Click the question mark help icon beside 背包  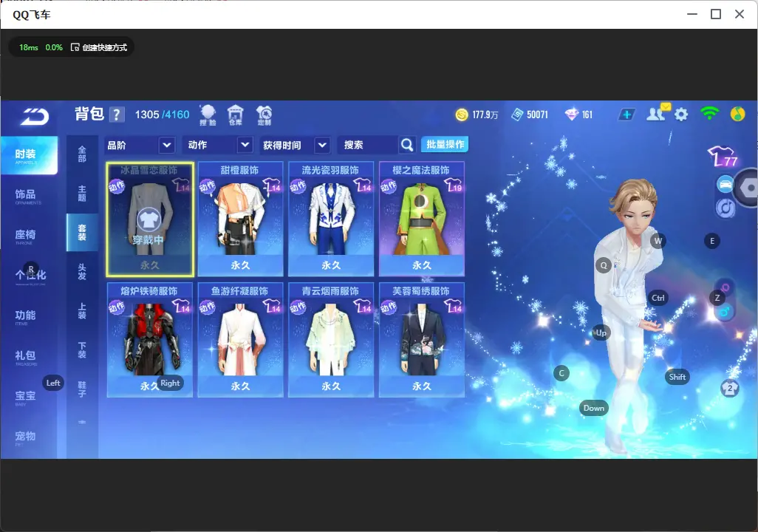(x=117, y=115)
